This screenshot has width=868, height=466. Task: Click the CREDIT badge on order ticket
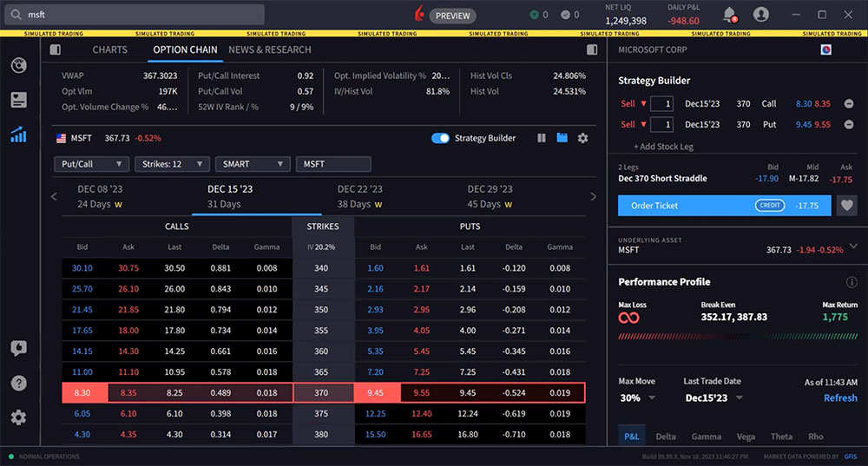tap(769, 206)
